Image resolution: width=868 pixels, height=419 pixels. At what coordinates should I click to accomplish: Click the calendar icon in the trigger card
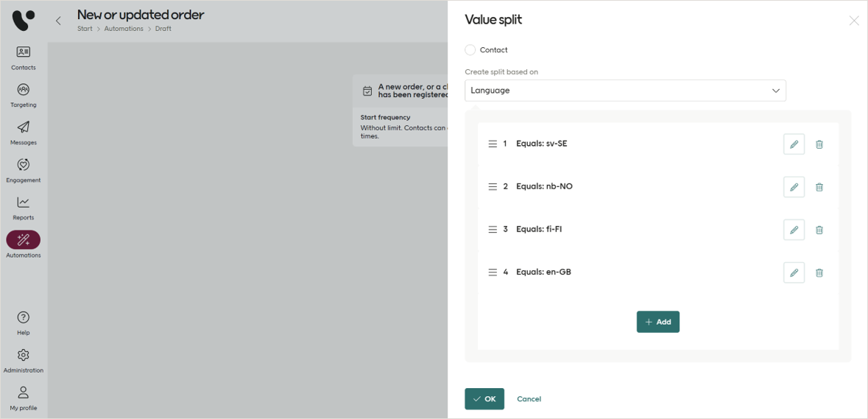pyautogui.click(x=367, y=91)
